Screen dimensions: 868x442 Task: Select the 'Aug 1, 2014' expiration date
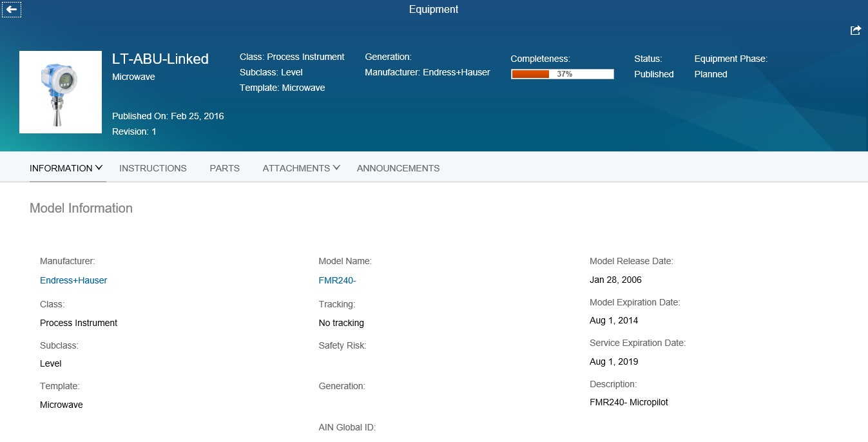pos(614,320)
